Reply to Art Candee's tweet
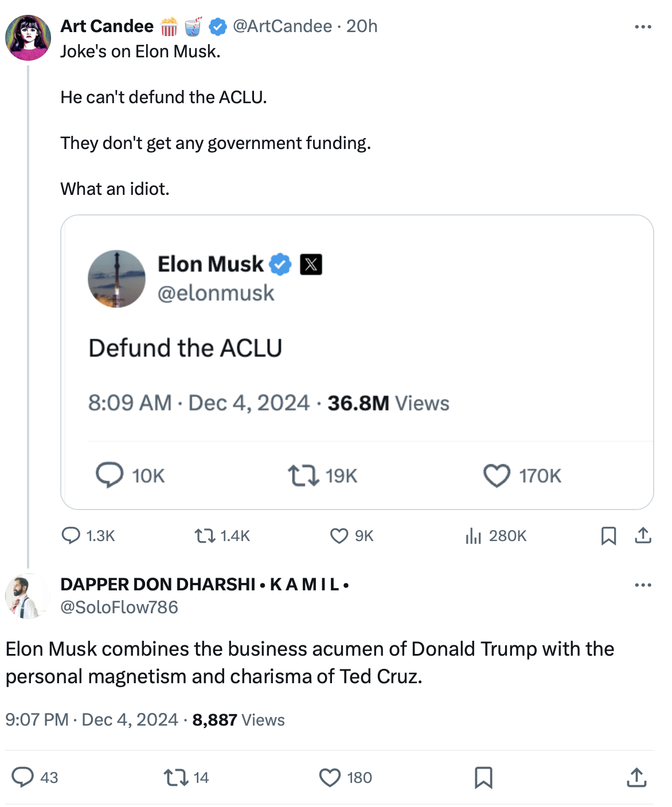Image resolution: width=672 pixels, height=807 pixels. click(x=71, y=536)
